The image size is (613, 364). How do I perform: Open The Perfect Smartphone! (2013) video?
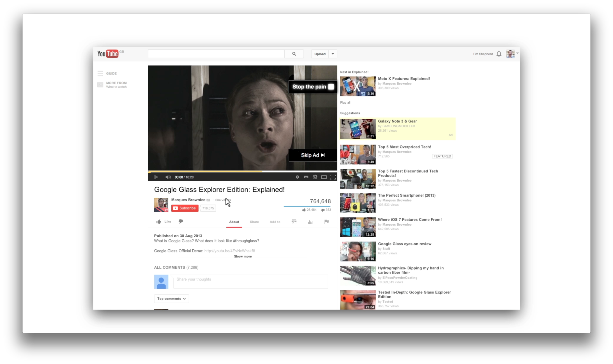(407, 195)
